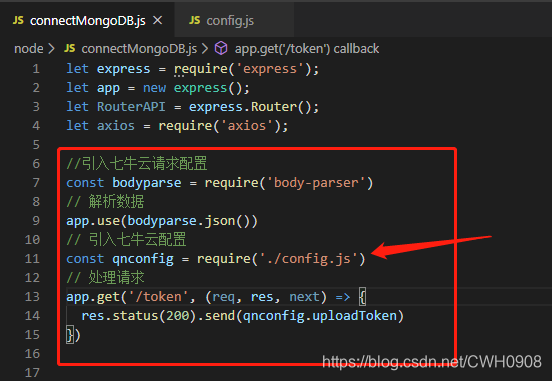Close the connectMongoDB.js tab
Image resolution: width=552 pixels, height=381 pixels.
coord(158,20)
